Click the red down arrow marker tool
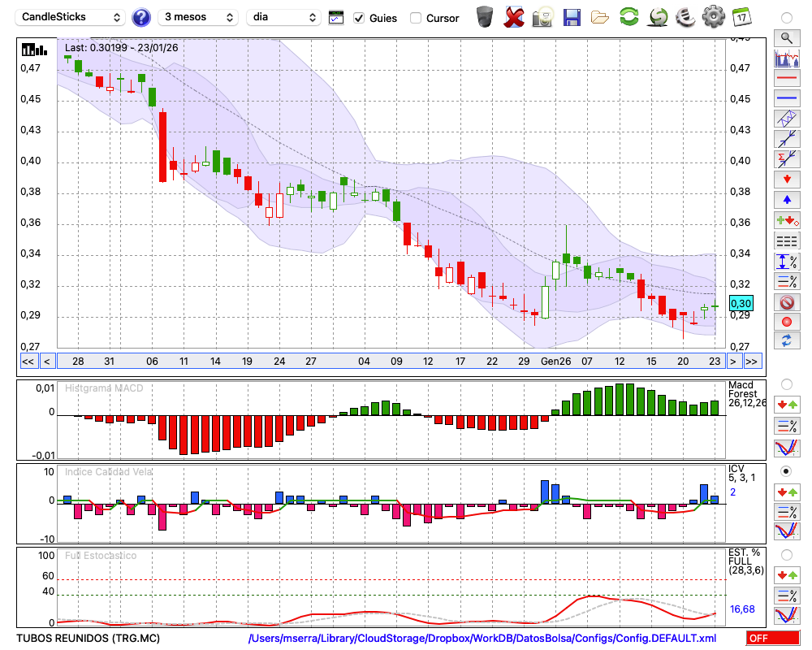Screen dimensions: 812x650 click(x=787, y=180)
